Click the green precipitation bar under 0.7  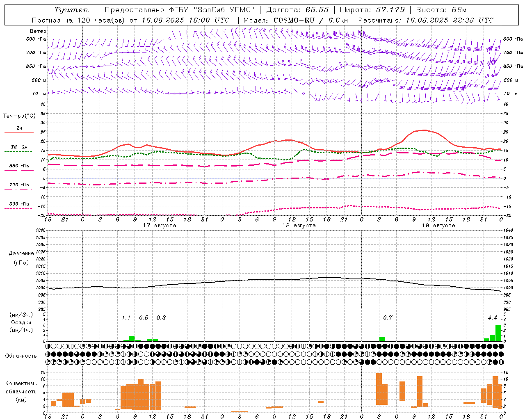pos(382,339)
